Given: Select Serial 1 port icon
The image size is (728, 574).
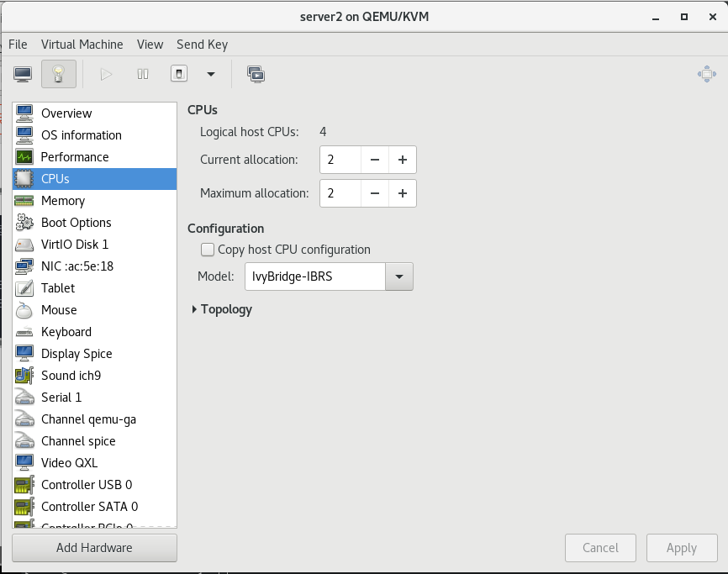Looking at the screenshot, I should [24, 398].
